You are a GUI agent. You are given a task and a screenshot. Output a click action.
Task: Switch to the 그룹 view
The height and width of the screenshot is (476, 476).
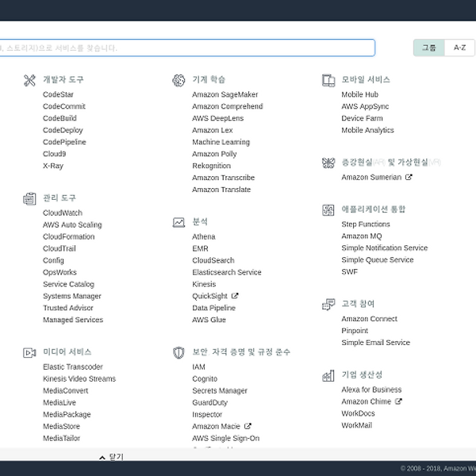coord(429,48)
